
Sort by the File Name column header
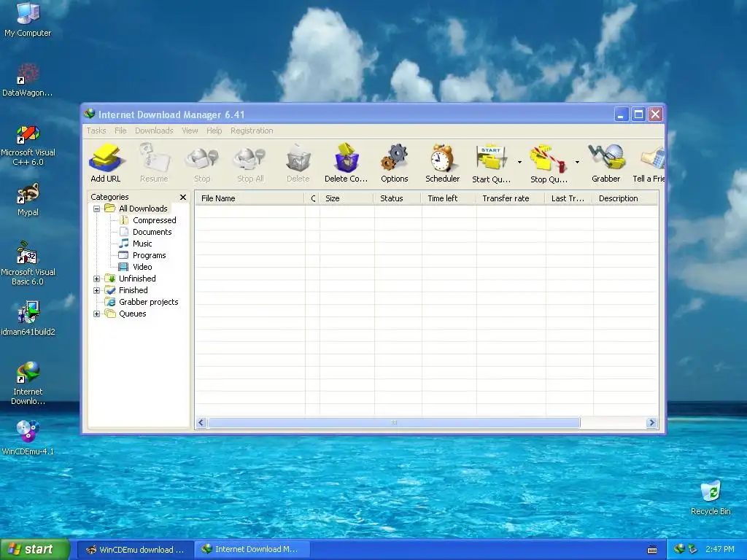(x=249, y=198)
